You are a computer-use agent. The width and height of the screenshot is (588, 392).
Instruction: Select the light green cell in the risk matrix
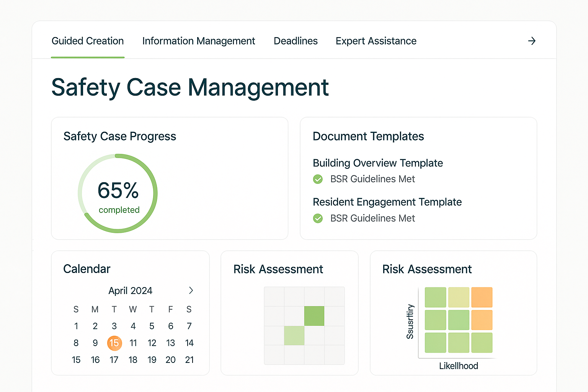pyautogui.click(x=294, y=335)
